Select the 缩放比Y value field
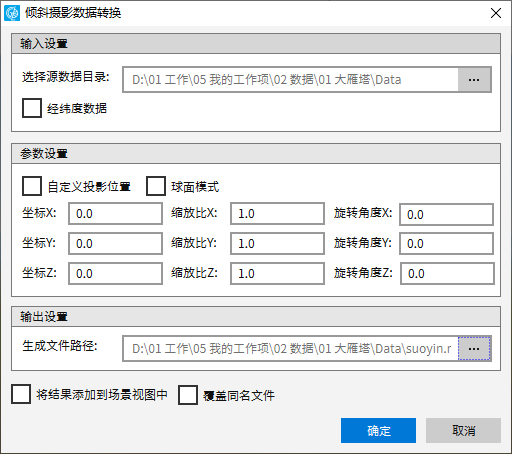Viewport: 512px width, 454px height. point(277,244)
